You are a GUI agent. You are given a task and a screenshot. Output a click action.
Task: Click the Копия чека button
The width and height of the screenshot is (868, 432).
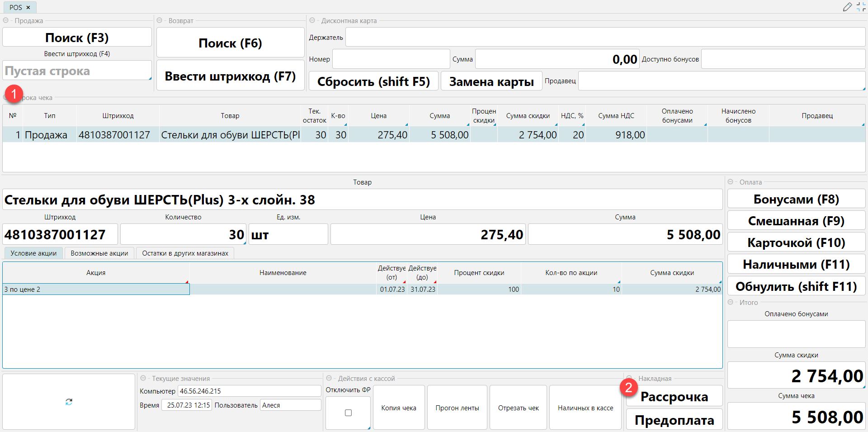click(x=398, y=408)
